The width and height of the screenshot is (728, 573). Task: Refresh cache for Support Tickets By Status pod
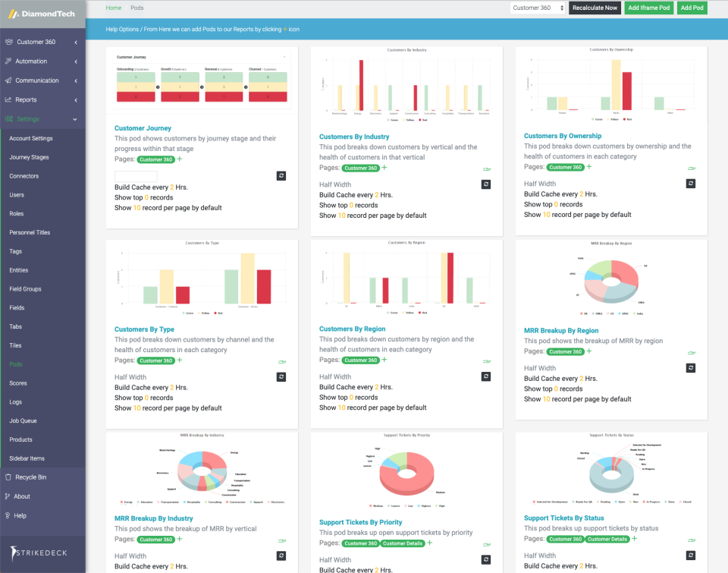pyautogui.click(x=691, y=555)
